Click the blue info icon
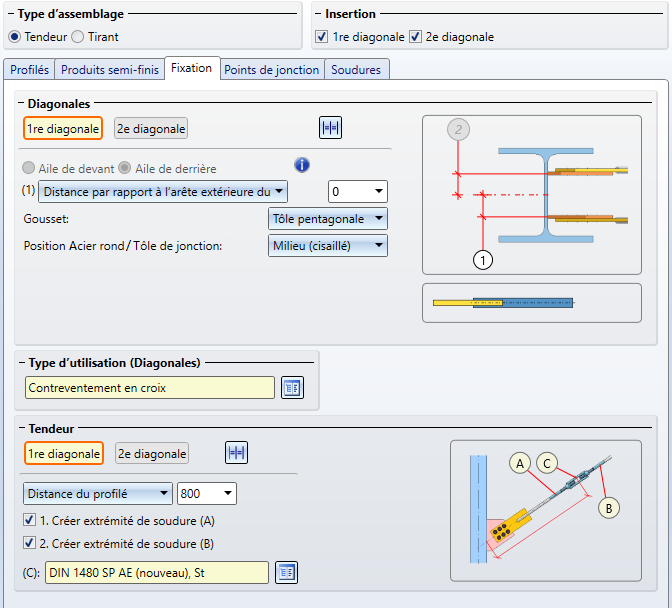This screenshot has width=672, height=608. [x=302, y=165]
